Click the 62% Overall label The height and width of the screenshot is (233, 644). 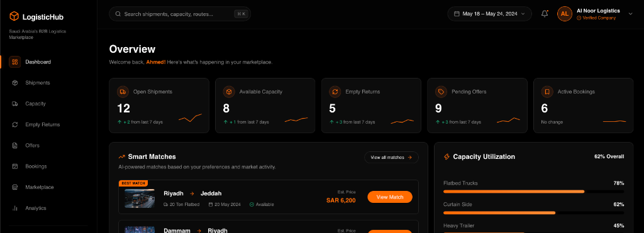coord(609,157)
